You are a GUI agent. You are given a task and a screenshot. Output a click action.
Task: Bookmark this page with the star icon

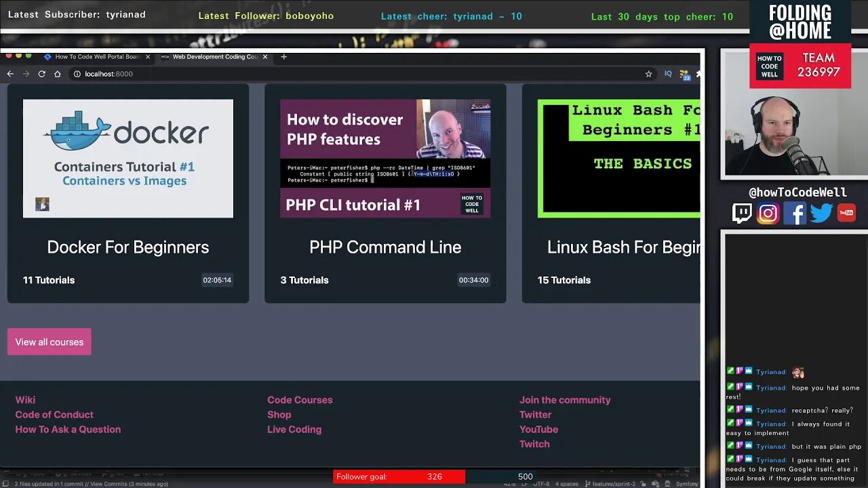coord(648,74)
